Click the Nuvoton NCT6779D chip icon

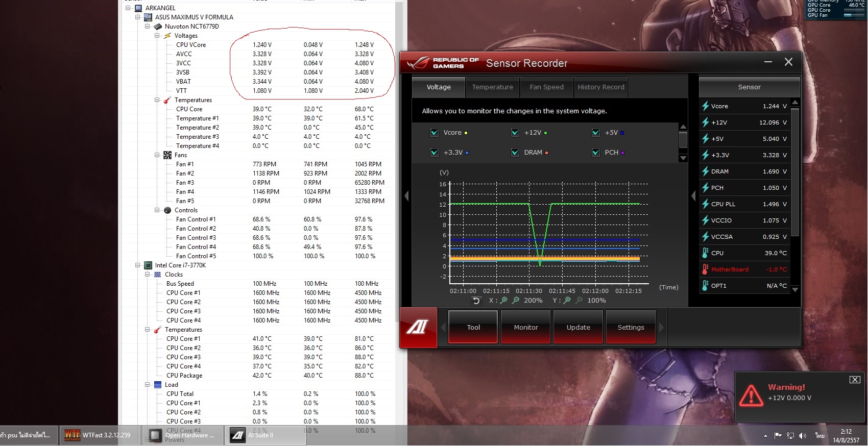click(158, 27)
